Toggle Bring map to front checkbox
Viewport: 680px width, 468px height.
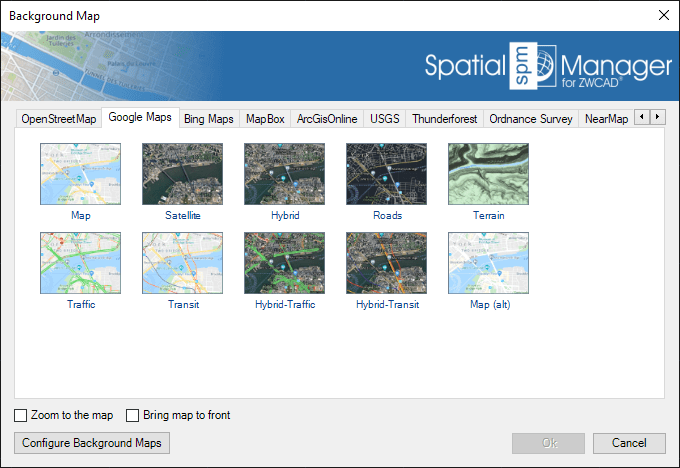click(133, 415)
